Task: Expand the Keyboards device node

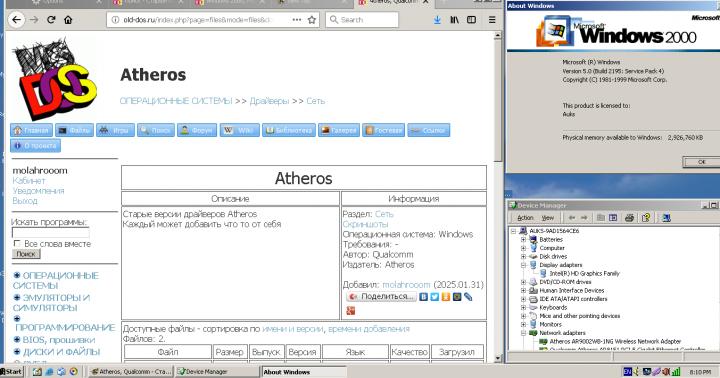Action: (523, 308)
